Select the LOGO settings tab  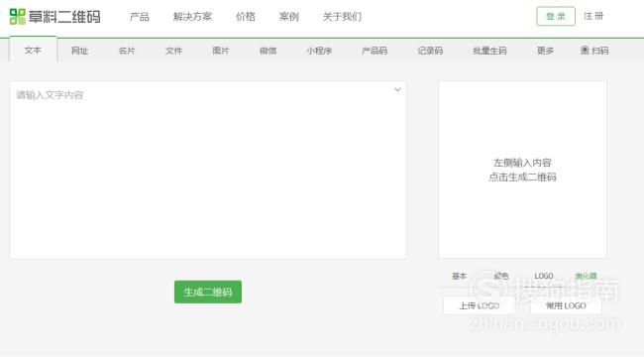click(544, 276)
